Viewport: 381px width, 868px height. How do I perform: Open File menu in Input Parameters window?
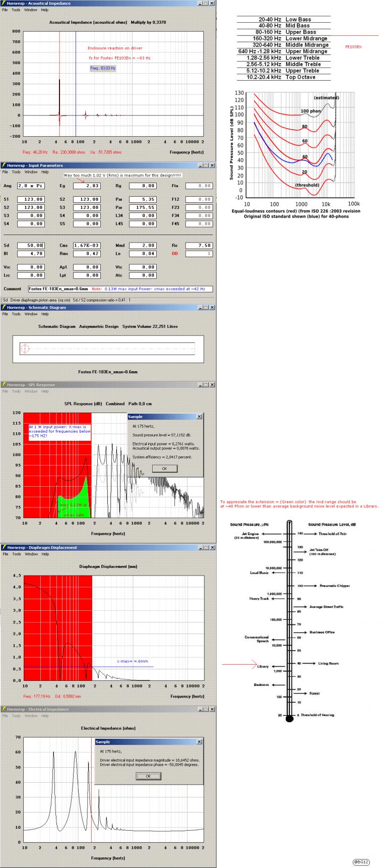click(x=5, y=172)
